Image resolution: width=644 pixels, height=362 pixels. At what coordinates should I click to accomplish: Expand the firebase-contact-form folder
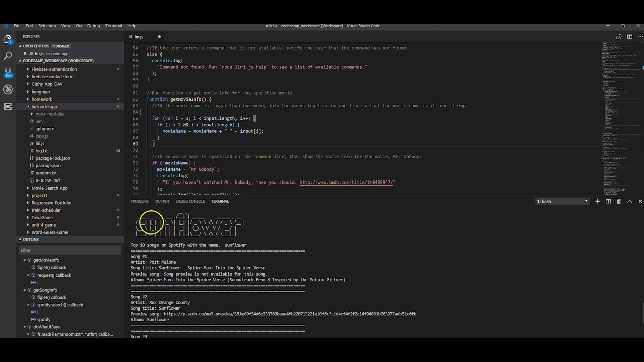click(52, 77)
